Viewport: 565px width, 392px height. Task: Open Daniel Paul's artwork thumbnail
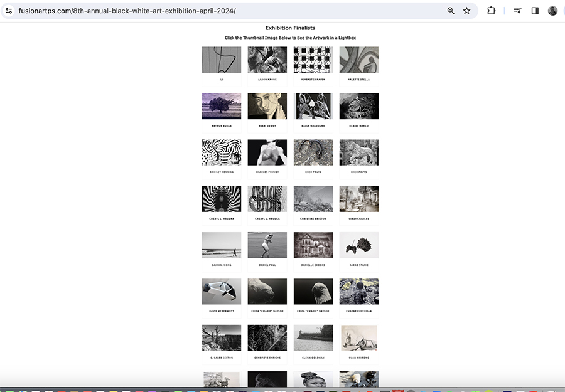pyautogui.click(x=267, y=245)
